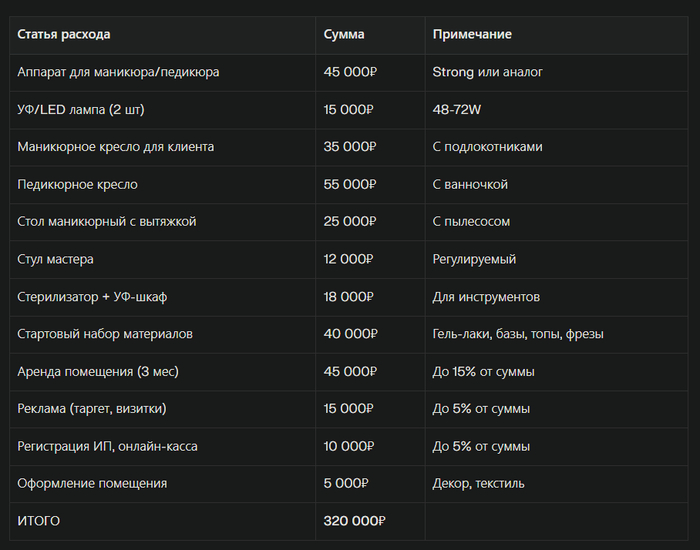This screenshot has width=700, height=550.
Task: Click the 55 000₽ amount cell
Action: coord(350,185)
